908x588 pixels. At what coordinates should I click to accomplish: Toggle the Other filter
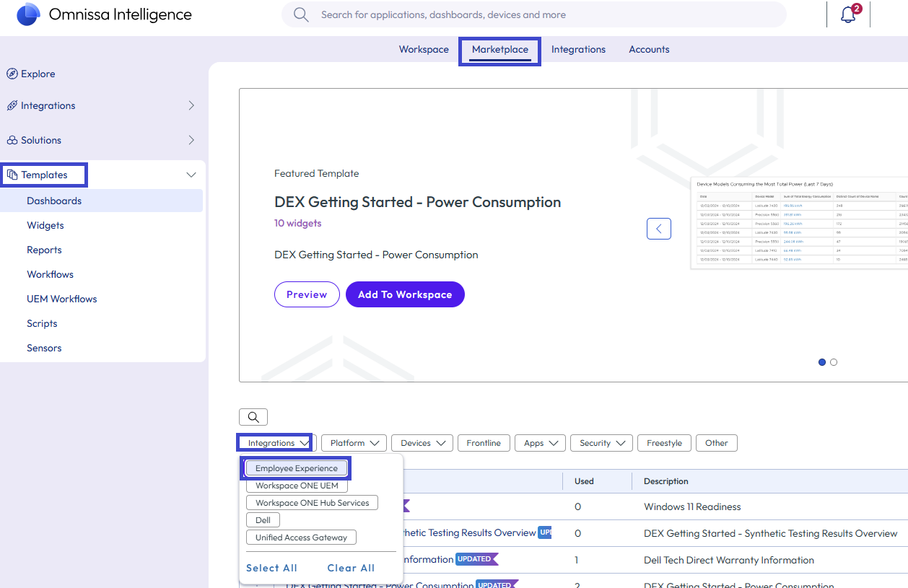(x=717, y=443)
